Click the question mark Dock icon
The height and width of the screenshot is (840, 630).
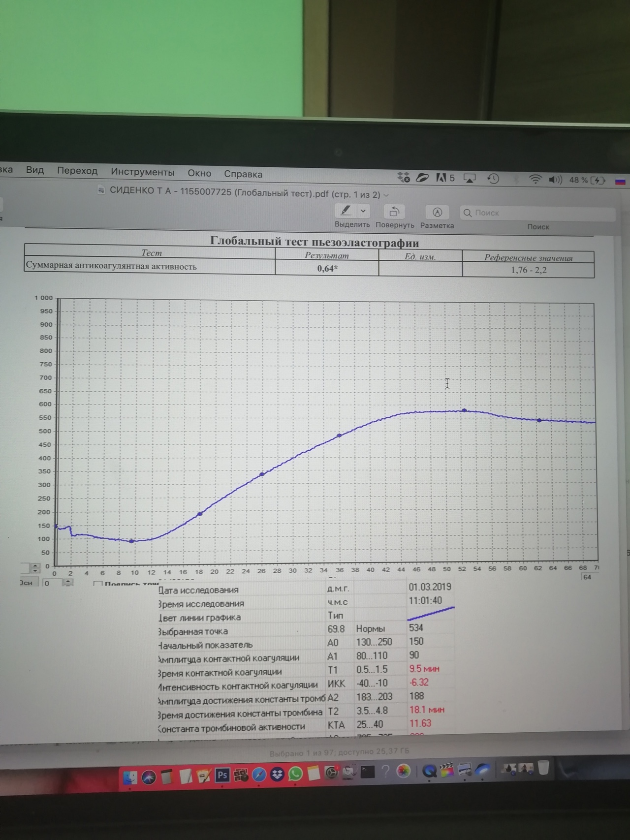click(386, 772)
